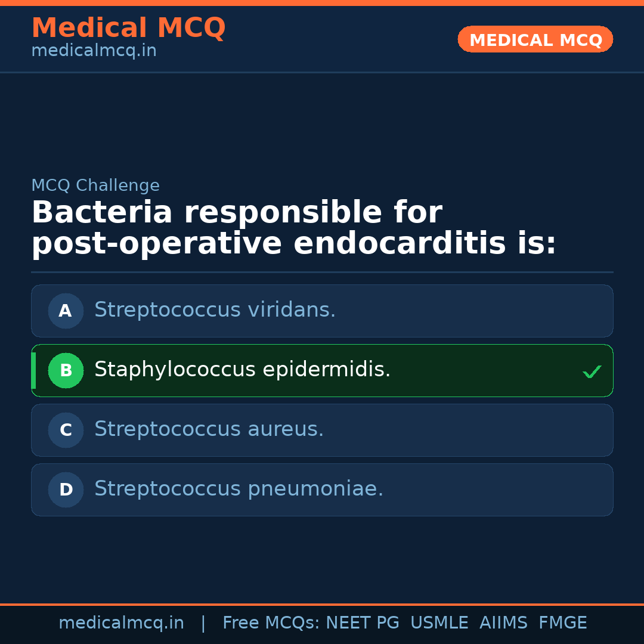Image resolution: width=644 pixels, height=644 pixels.
Task: Open NEET PG in footer
Action: [363, 623]
